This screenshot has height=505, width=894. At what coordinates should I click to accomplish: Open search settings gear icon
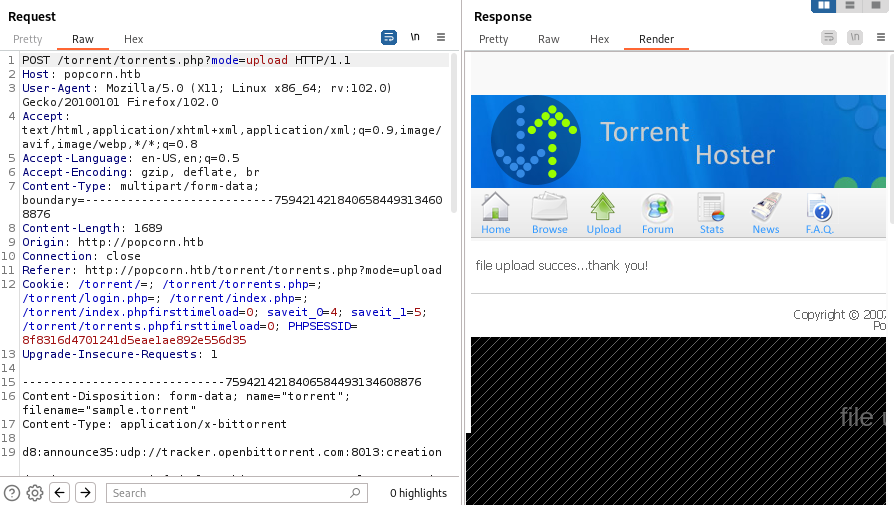35,493
